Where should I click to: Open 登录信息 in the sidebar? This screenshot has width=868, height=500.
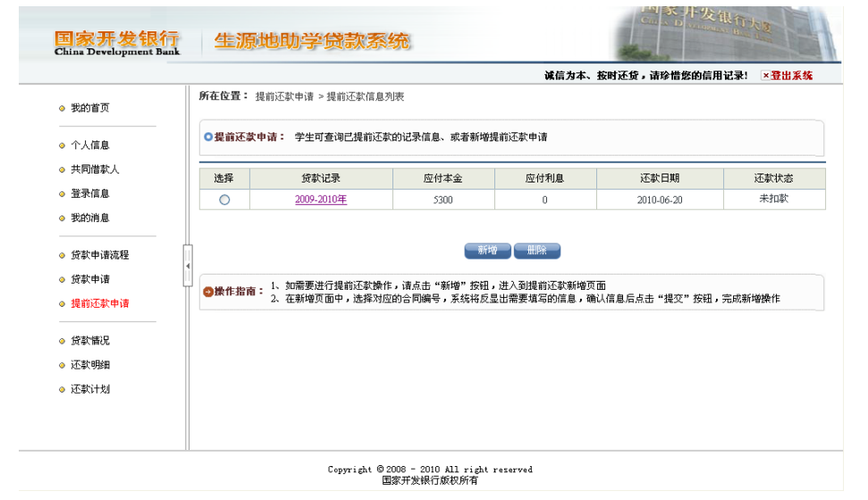click(89, 194)
